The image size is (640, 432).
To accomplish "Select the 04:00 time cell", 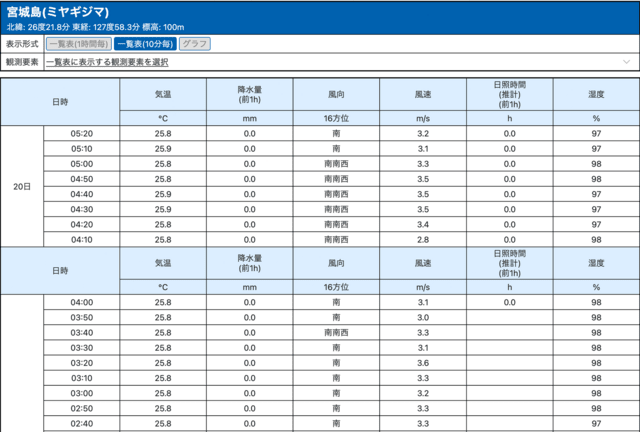I will coord(82,302).
